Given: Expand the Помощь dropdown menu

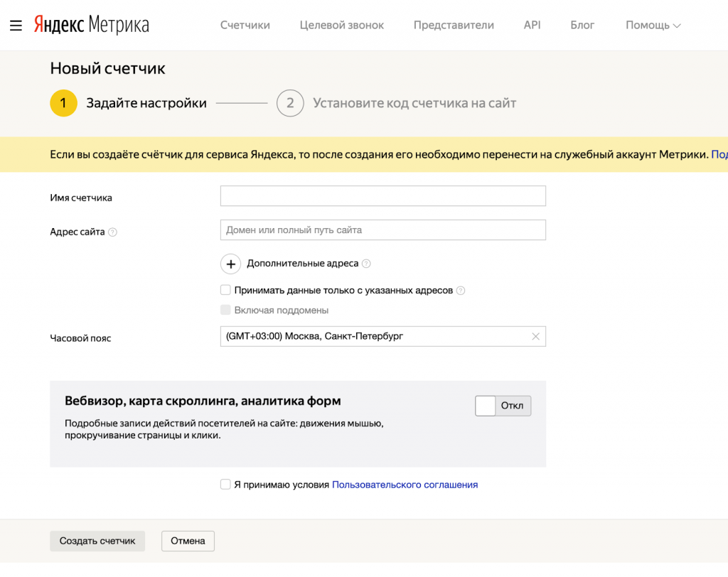Looking at the screenshot, I should [653, 25].
